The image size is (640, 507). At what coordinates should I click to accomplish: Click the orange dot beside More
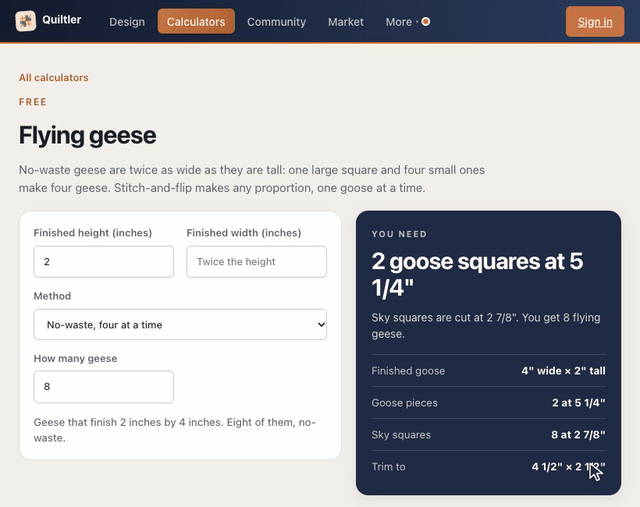coord(425,21)
